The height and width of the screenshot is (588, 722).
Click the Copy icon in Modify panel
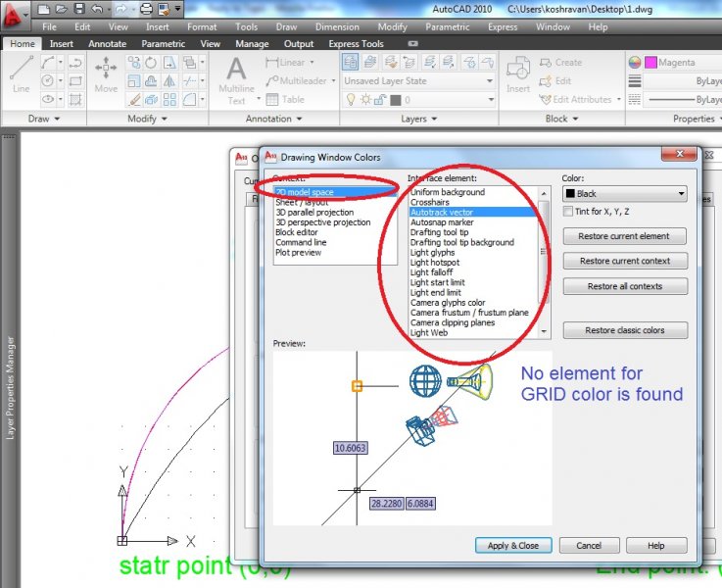pos(133,62)
